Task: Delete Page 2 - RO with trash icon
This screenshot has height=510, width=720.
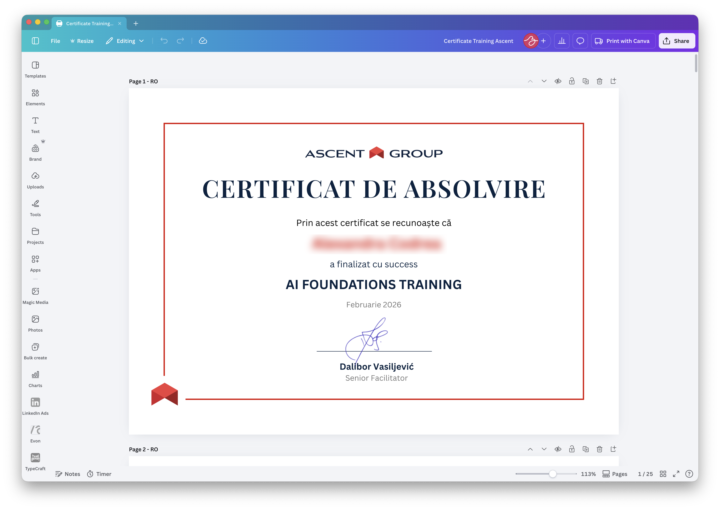Action: 599,449
